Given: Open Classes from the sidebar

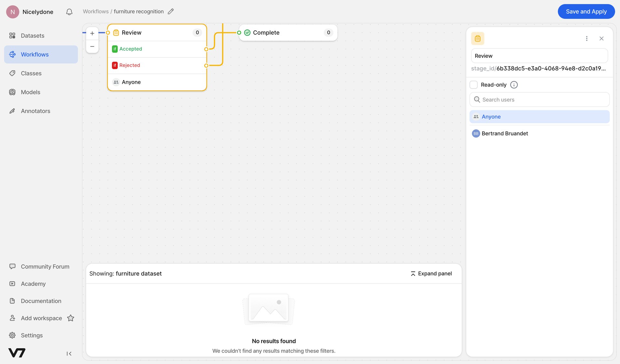Looking at the screenshot, I should tap(31, 73).
